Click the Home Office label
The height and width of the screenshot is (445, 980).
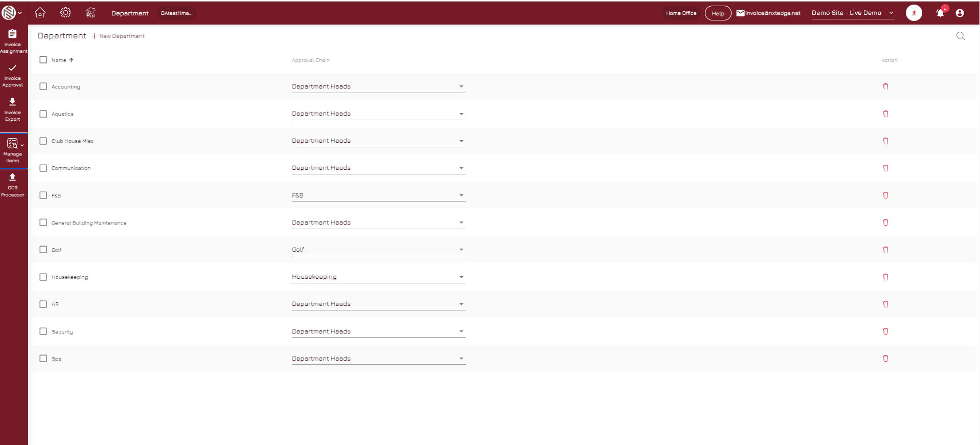(x=681, y=13)
